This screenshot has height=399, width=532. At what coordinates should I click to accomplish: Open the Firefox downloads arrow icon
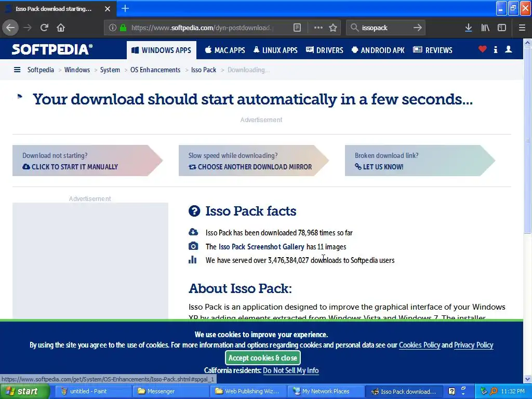pos(468,28)
